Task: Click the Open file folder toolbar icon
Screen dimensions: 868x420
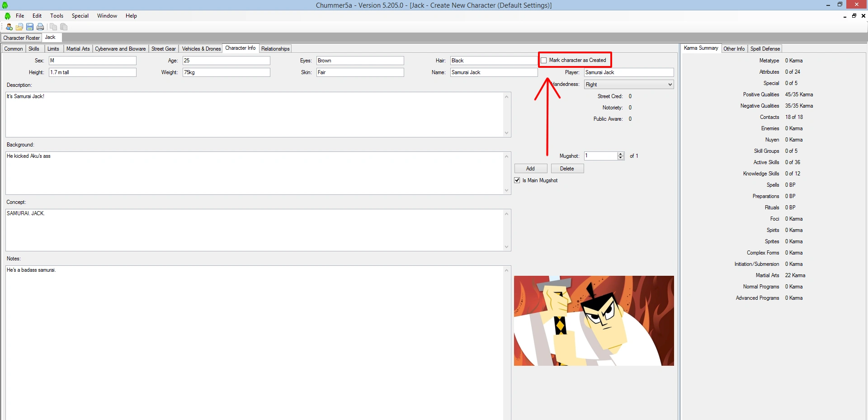Action: [x=19, y=27]
